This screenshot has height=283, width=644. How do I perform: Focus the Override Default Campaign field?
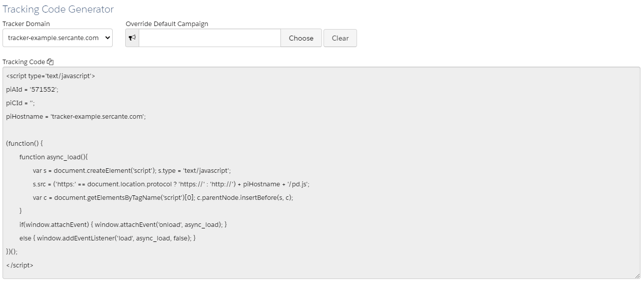coord(210,38)
